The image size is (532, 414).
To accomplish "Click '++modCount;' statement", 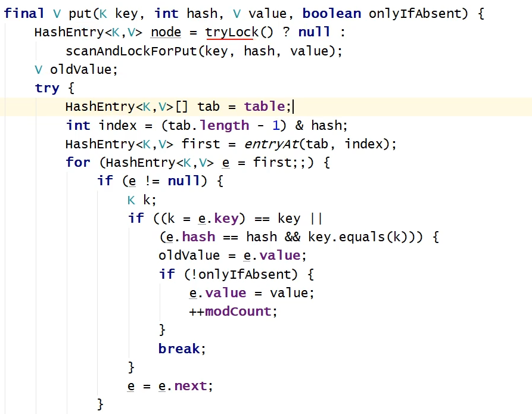I will (233, 312).
